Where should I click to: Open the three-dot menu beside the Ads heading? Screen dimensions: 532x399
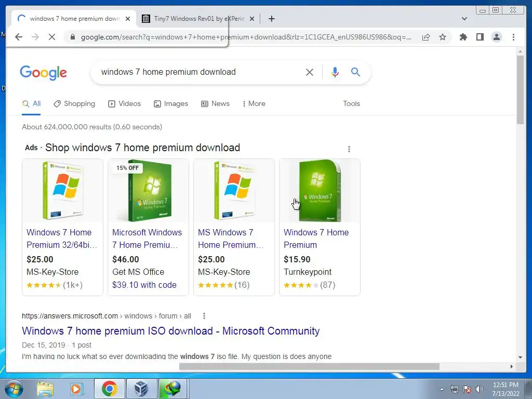[349, 149]
